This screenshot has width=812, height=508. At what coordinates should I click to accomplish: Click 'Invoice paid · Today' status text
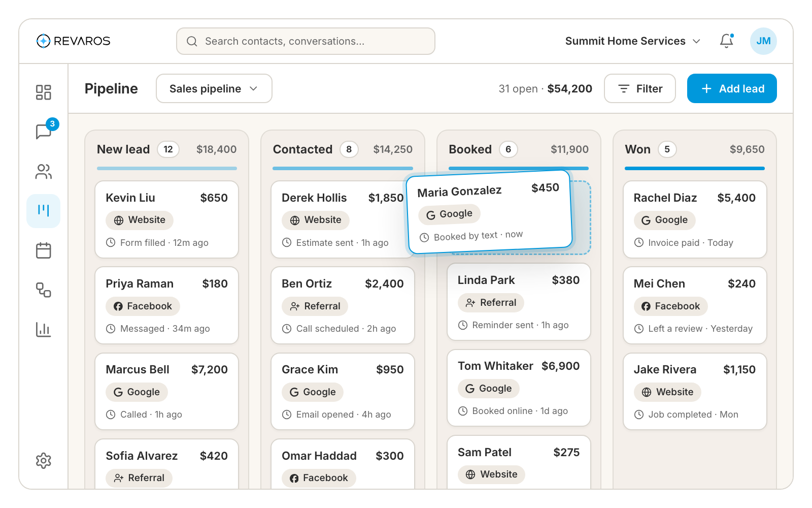(x=691, y=243)
